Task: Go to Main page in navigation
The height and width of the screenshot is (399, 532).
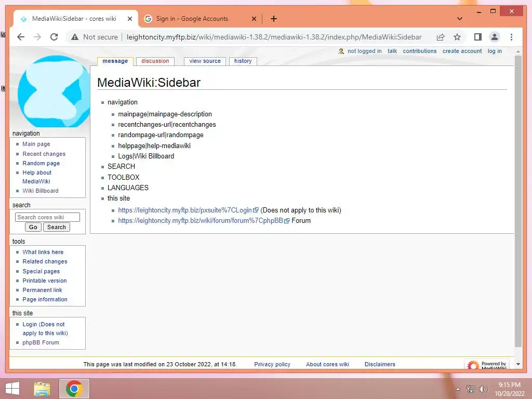Action: pos(36,144)
